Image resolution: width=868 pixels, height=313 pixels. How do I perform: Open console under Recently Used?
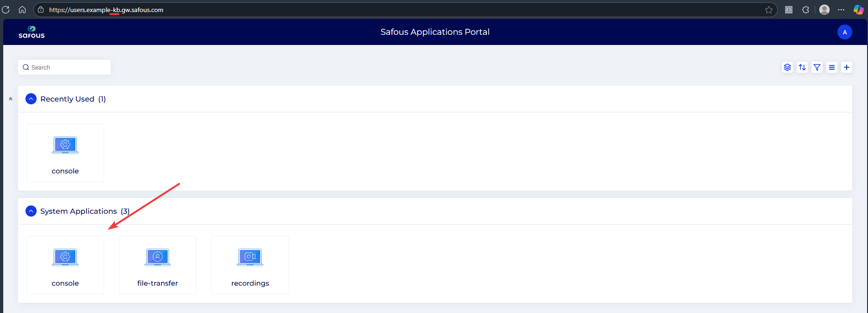65,153
